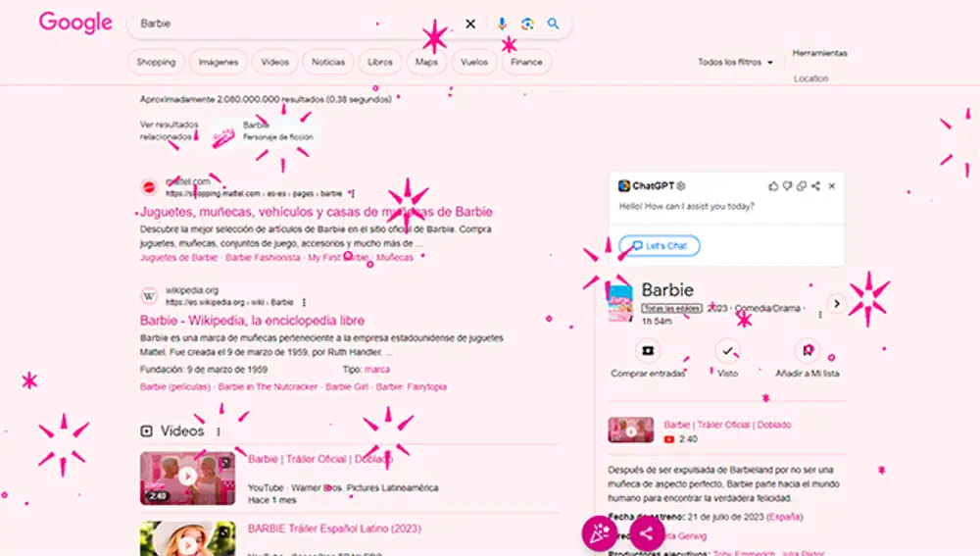The image size is (980, 556).
Task: Open the Barbie Fashionista sitelink
Action: (x=263, y=258)
